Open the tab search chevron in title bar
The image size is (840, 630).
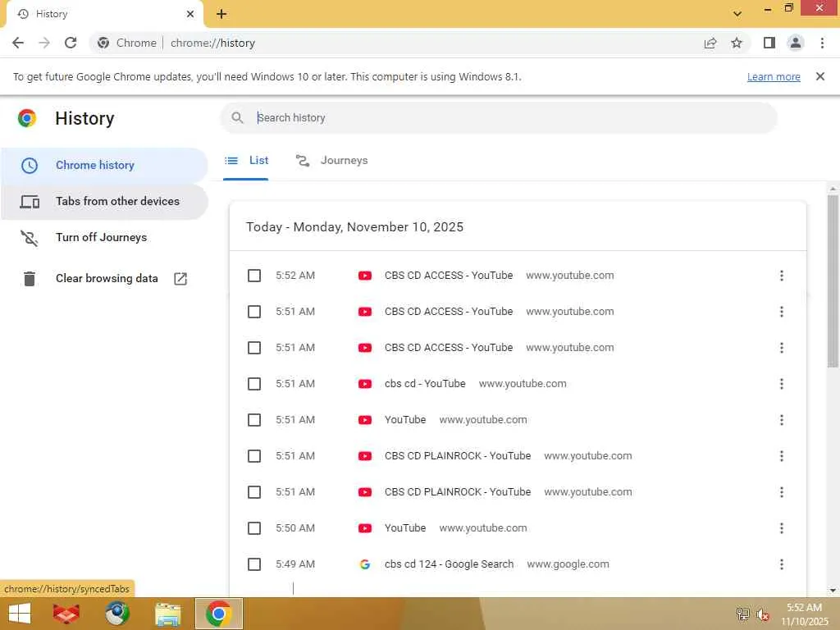[x=737, y=14]
